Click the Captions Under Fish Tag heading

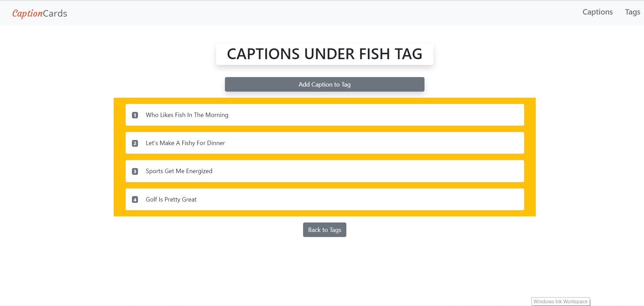324,54
